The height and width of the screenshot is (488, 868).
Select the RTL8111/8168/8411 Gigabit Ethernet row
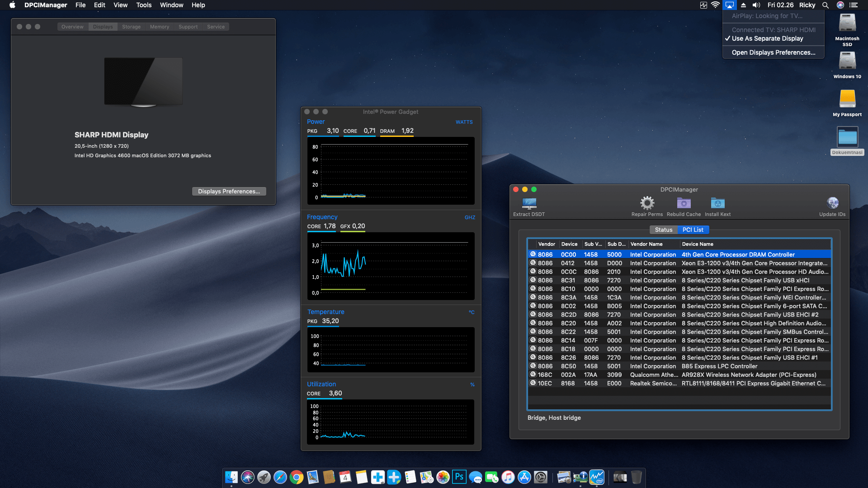(x=679, y=383)
